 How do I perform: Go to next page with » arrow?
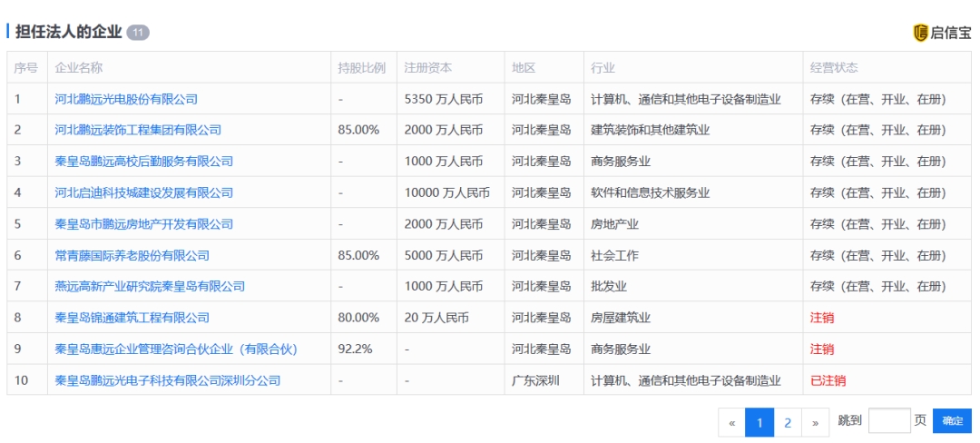(x=815, y=422)
